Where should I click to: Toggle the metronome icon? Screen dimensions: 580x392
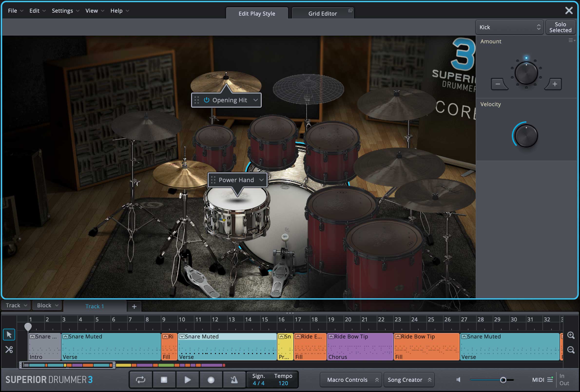pyautogui.click(x=234, y=380)
